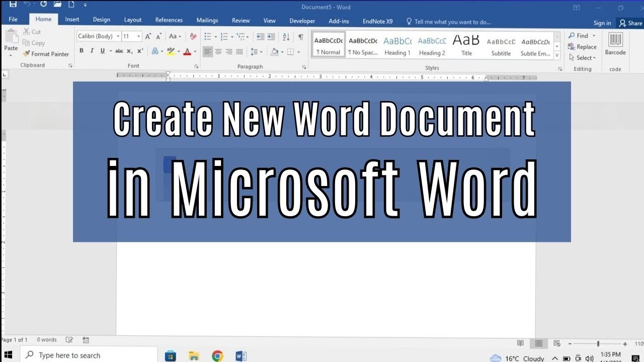
Task: Open the font name combo box
Action: point(99,36)
